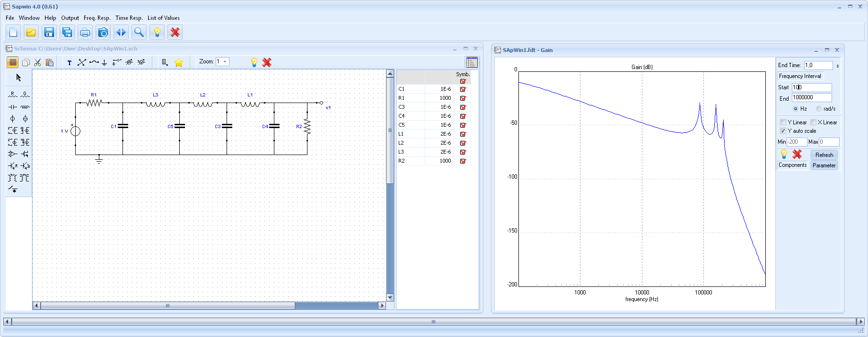The width and height of the screenshot is (868, 337).
Task: Toggle the component list panel icon
Action: click(x=472, y=62)
